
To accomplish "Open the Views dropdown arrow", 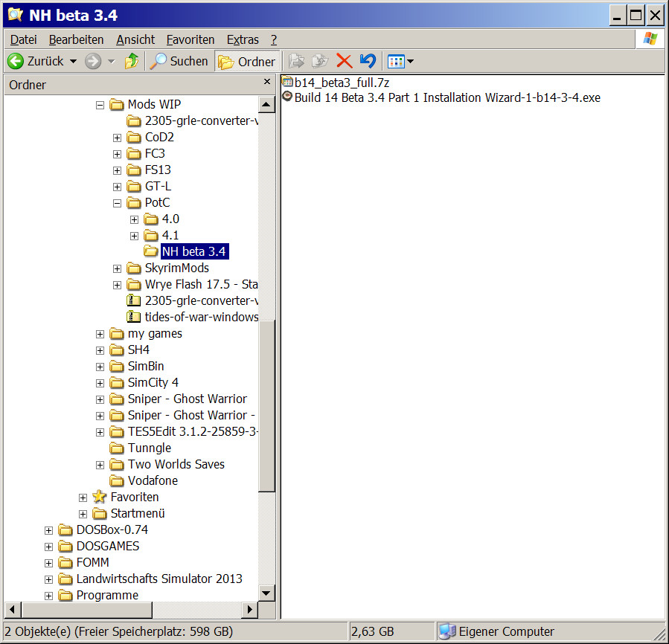I will [x=411, y=62].
